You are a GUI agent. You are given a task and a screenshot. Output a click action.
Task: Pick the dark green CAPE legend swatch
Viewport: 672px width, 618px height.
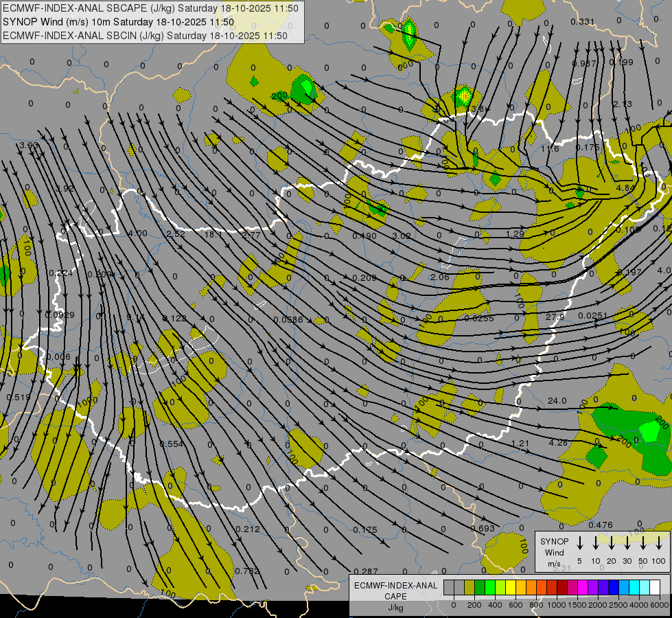(480, 587)
